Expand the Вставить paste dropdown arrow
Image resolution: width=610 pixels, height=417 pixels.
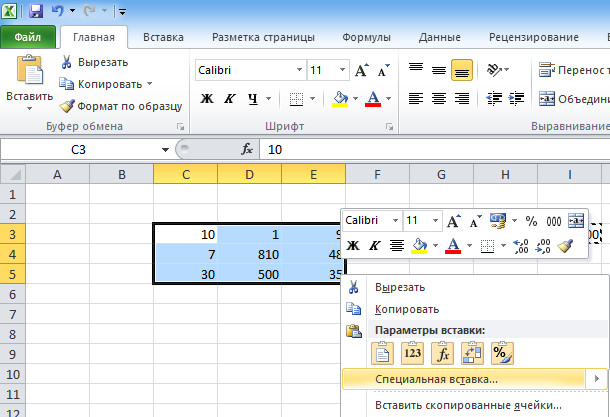pos(30,109)
